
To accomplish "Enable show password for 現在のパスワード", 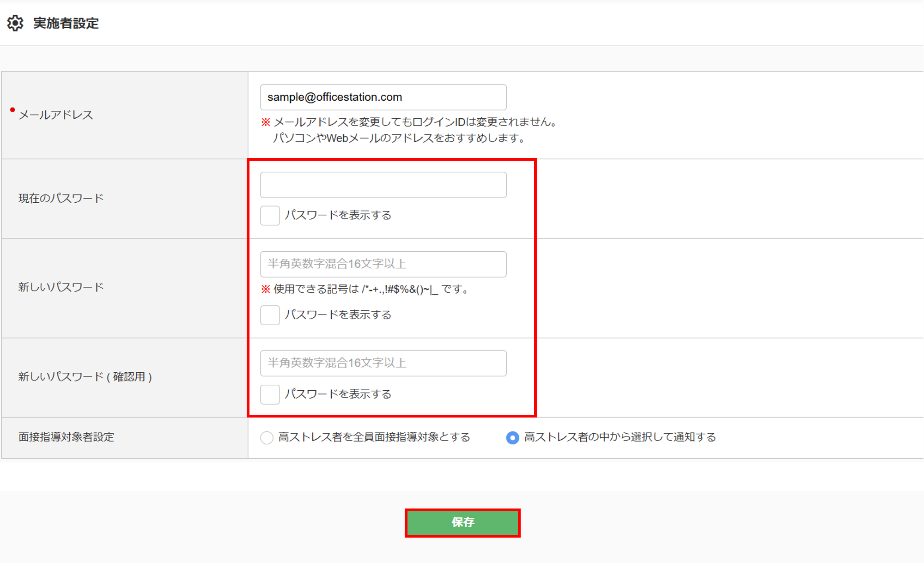I will tap(270, 215).
